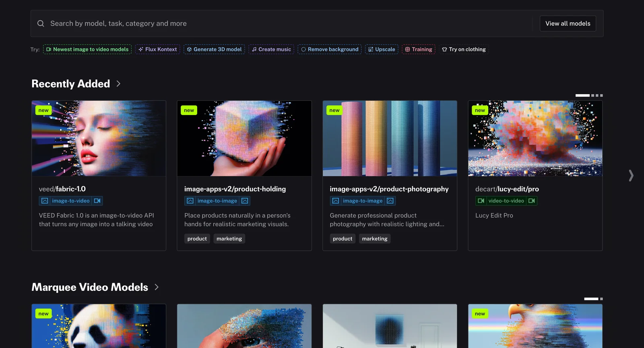Click image-to-image tag on product-photography

363,201
